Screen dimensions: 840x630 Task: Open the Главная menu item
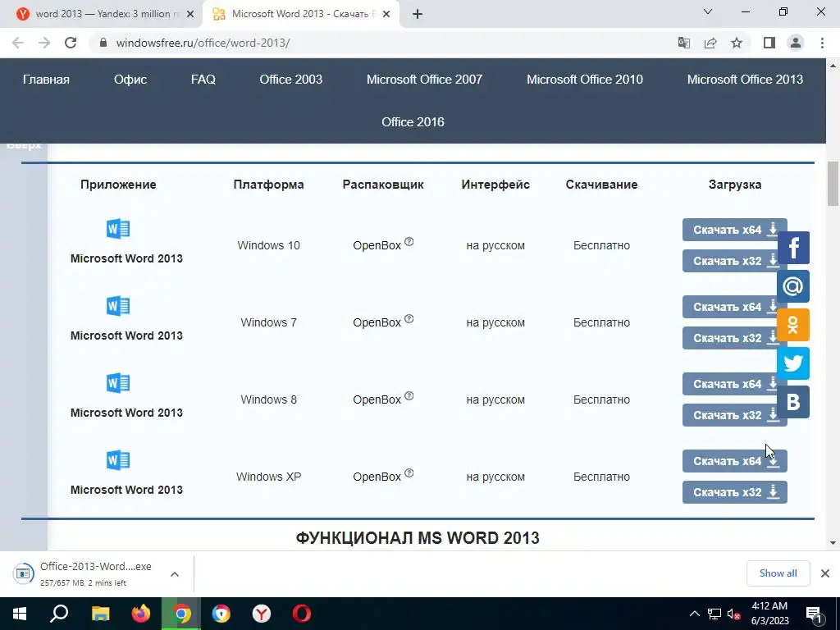point(46,80)
